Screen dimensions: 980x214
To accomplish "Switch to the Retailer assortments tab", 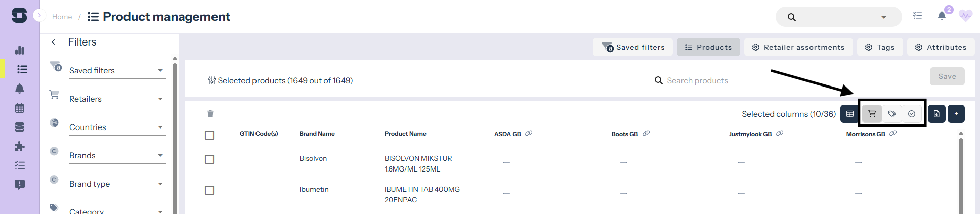I will (798, 47).
